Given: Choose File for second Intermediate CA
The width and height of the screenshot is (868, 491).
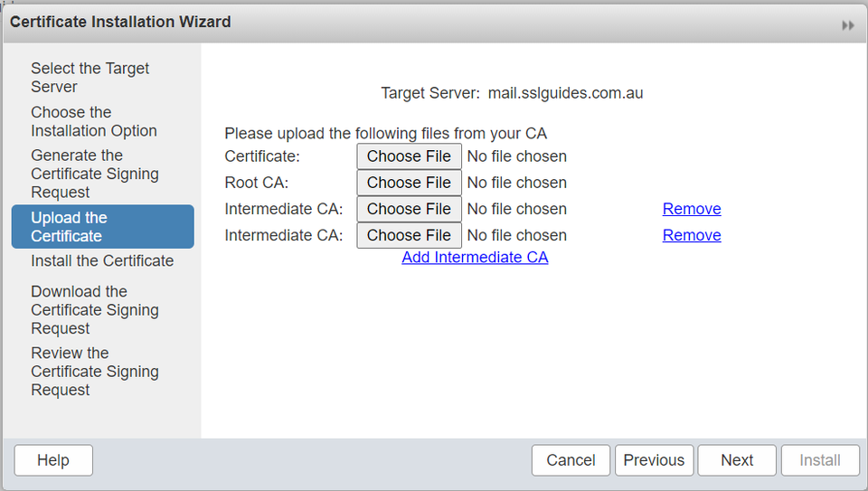Looking at the screenshot, I should click(409, 235).
